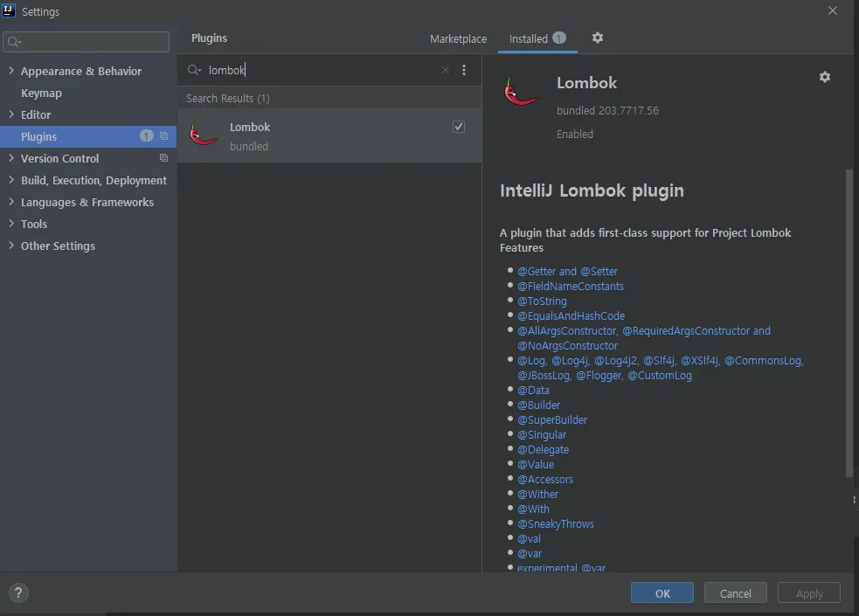Click the 'Enabled' status text
The height and width of the screenshot is (616, 859).
[x=575, y=135]
